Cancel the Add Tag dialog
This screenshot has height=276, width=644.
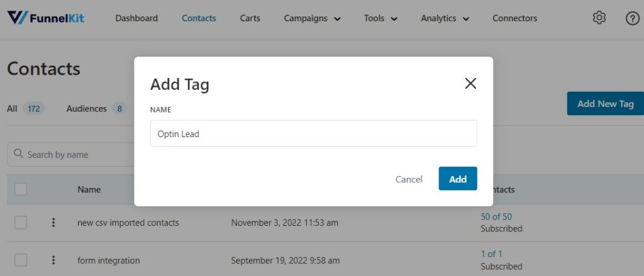pos(409,179)
